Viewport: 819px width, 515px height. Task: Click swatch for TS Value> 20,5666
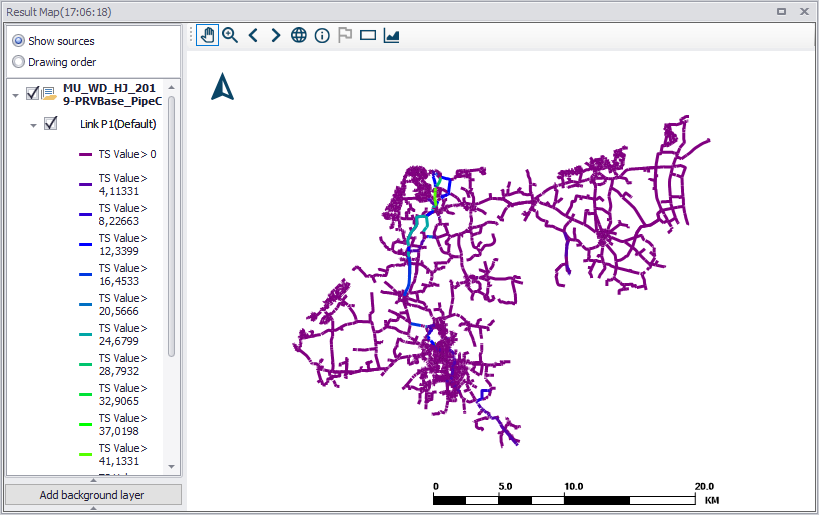point(86,305)
